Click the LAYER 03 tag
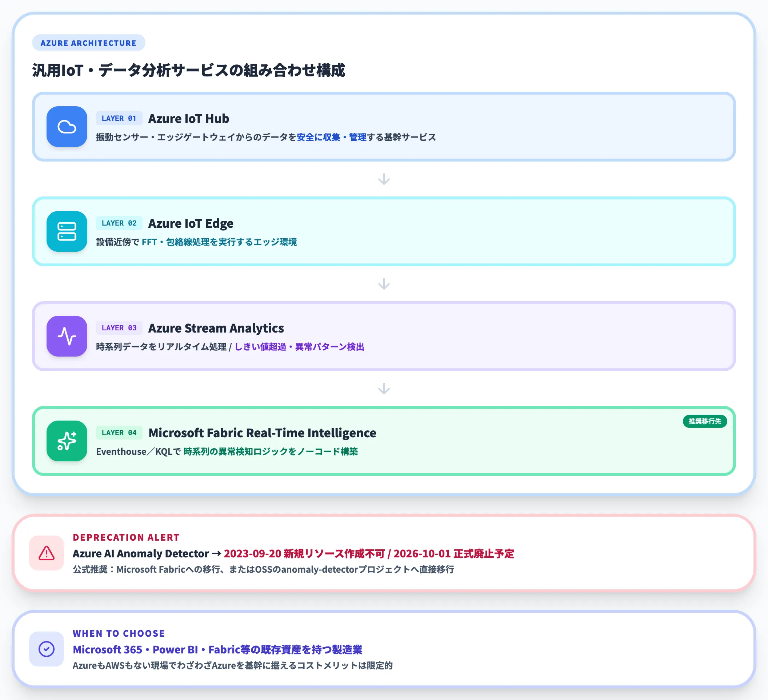The height and width of the screenshot is (700, 768). pos(119,328)
